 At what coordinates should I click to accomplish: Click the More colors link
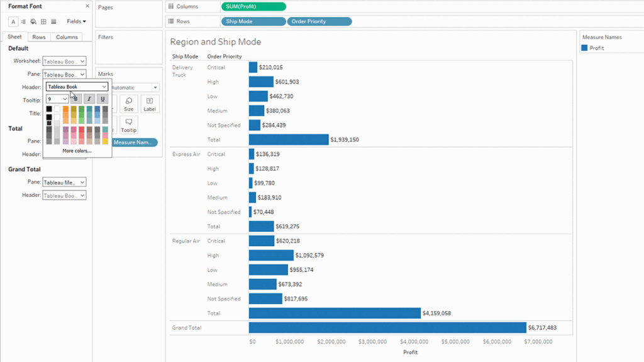(x=77, y=151)
